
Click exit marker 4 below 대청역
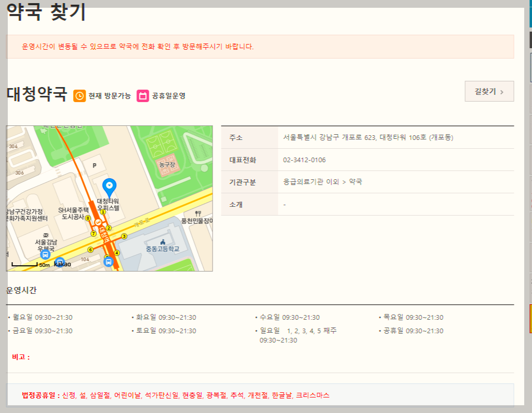pos(116,253)
